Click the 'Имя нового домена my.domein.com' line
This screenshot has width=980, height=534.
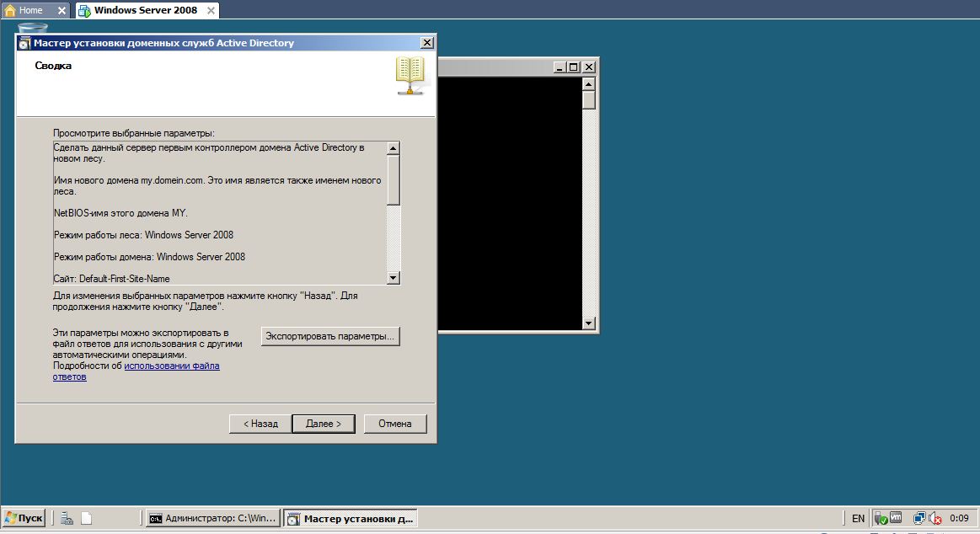coord(217,185)
